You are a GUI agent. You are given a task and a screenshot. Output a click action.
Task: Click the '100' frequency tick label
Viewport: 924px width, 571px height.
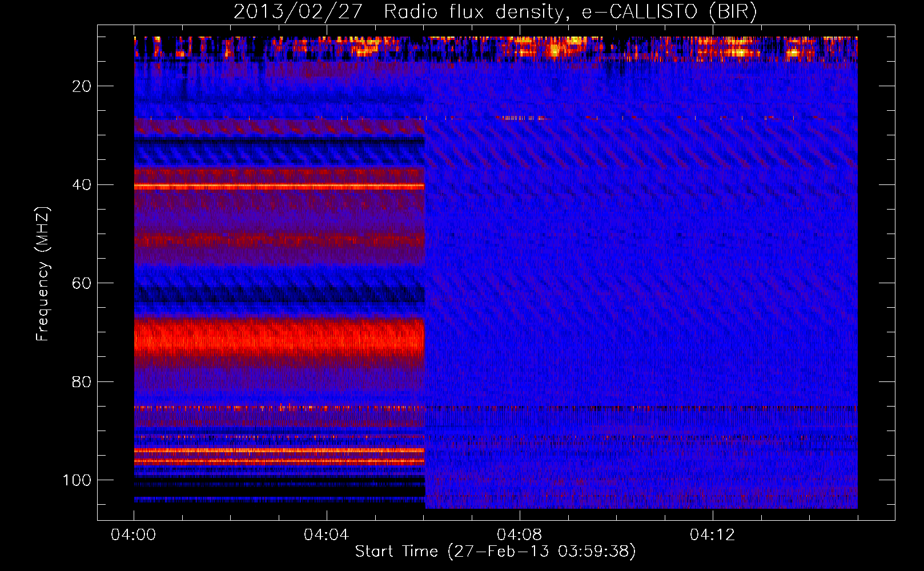click(77, 480)
